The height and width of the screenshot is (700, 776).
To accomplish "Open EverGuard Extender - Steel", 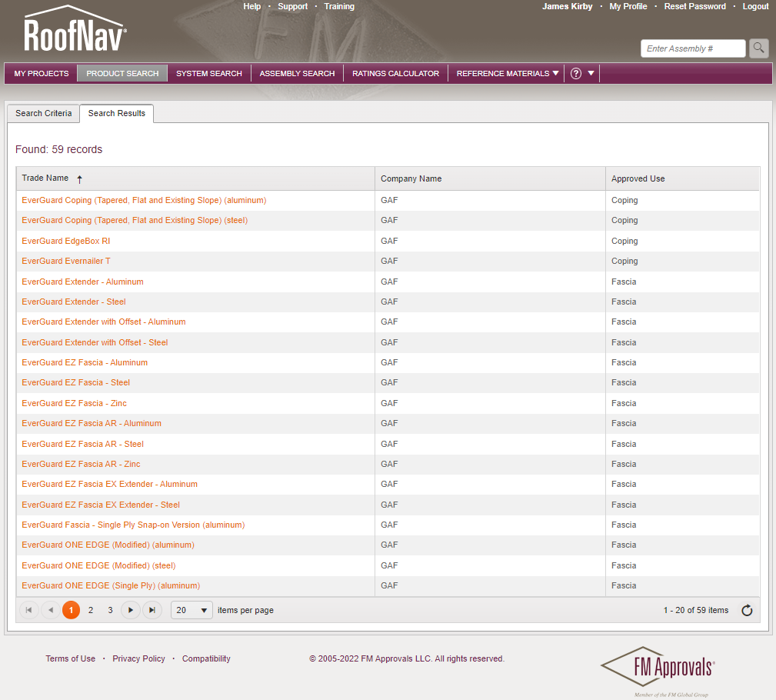I will point(74,302).
